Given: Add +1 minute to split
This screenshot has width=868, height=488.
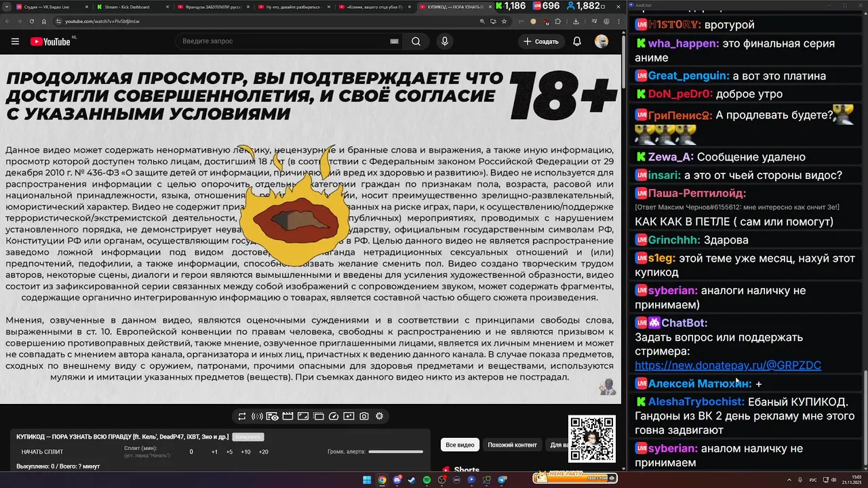Looking at the screenshot, I should coord(214,451).
